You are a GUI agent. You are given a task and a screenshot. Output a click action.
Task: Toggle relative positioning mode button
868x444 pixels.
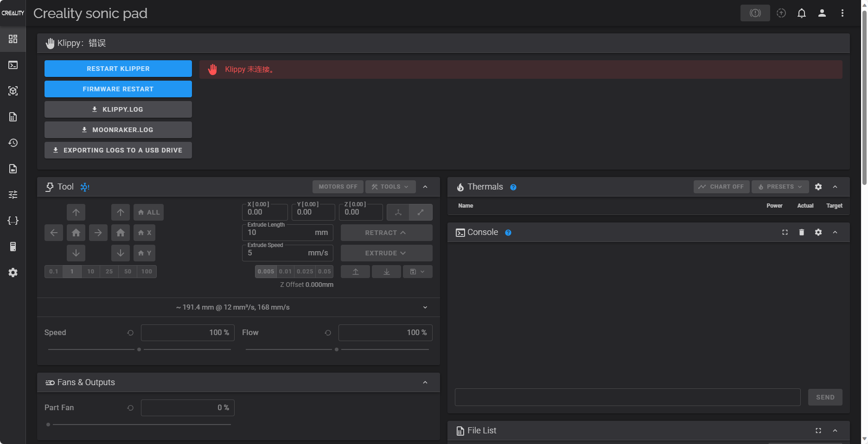[x=421, y=212]
